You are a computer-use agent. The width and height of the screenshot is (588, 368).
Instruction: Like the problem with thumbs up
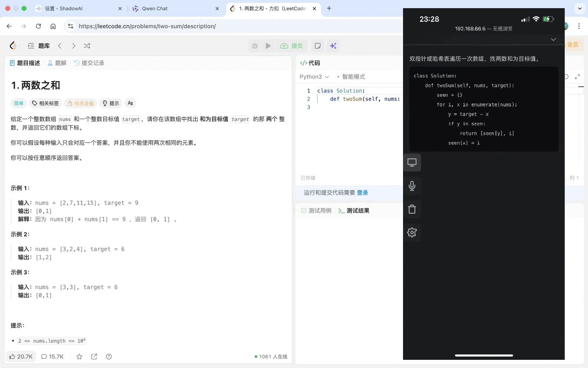21,357
